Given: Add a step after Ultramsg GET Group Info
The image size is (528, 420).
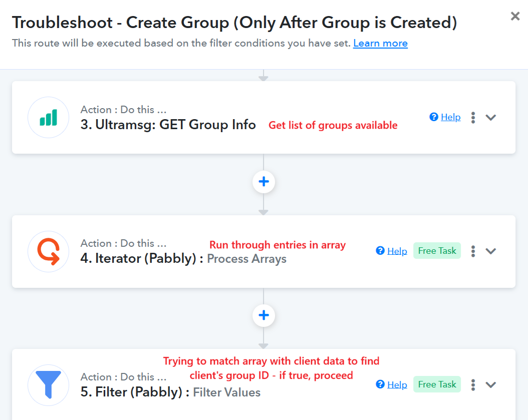Looking at the screenshot, I should [x=263, y=182].
